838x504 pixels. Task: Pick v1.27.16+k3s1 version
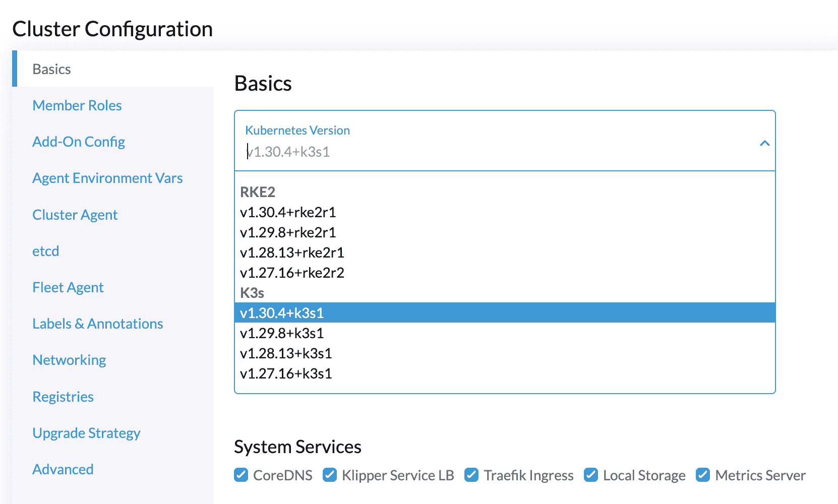coord(505,373)
